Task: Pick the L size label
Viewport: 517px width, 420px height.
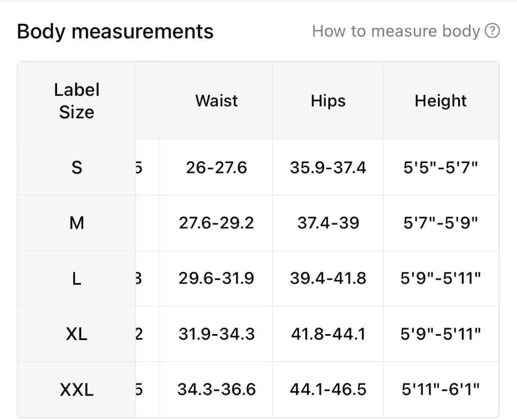Action: pos(76,278)
